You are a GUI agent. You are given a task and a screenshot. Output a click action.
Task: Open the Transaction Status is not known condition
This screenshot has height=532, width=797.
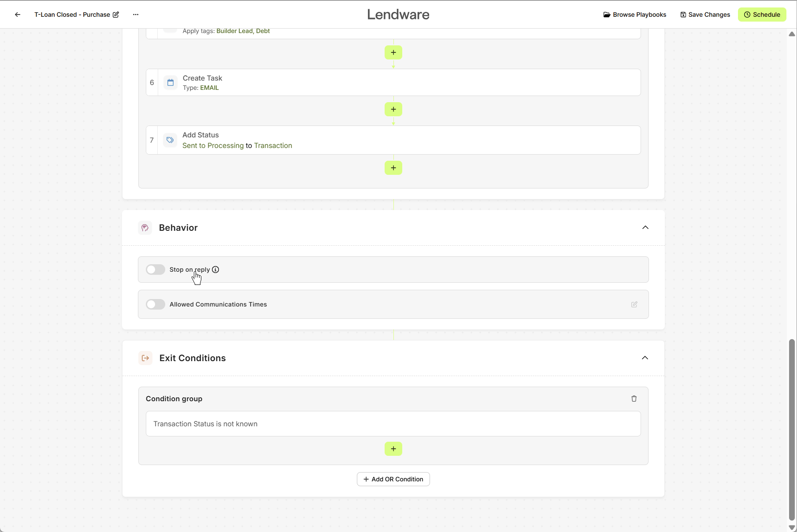coord(393,424)
